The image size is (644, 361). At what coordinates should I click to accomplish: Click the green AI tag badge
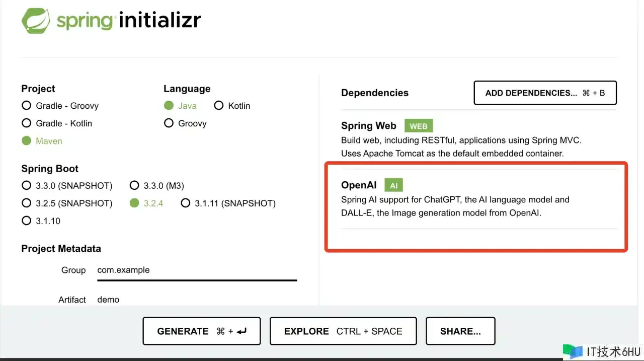394,185
